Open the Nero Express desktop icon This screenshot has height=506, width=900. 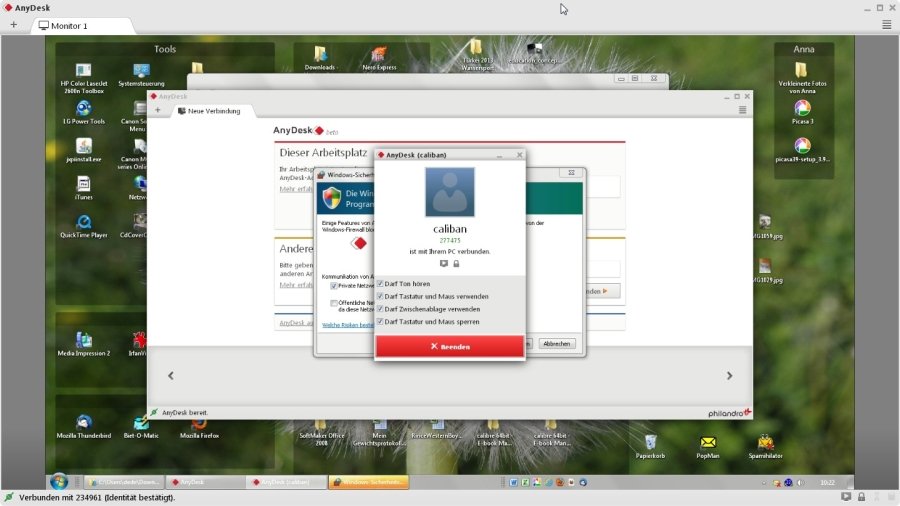379,58
